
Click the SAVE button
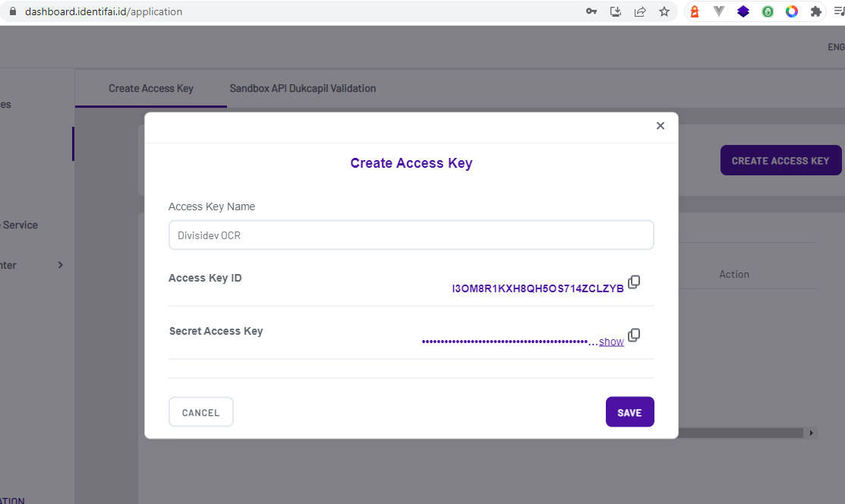[630, 412]
